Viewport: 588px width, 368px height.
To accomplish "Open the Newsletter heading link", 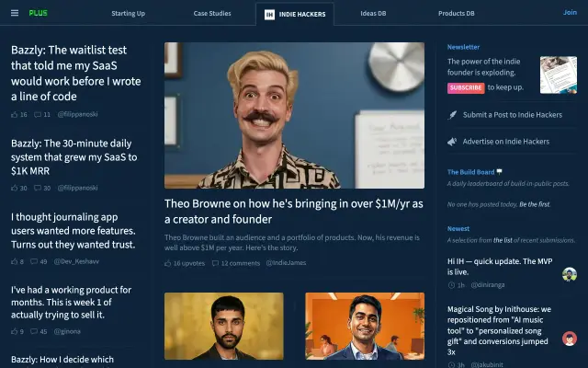I will pos(463,47).
